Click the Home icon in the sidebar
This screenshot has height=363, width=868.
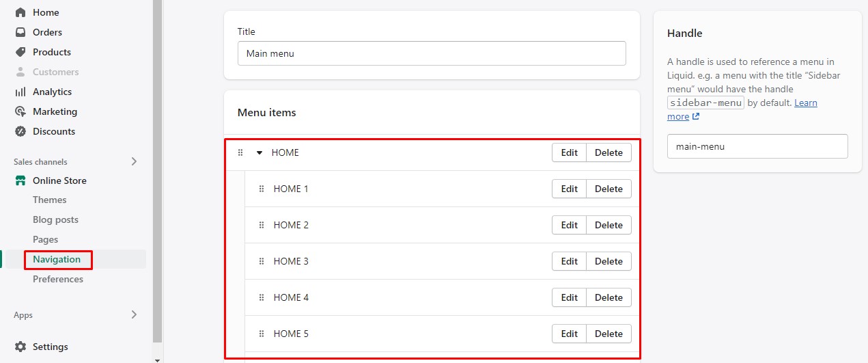(20, 12)
